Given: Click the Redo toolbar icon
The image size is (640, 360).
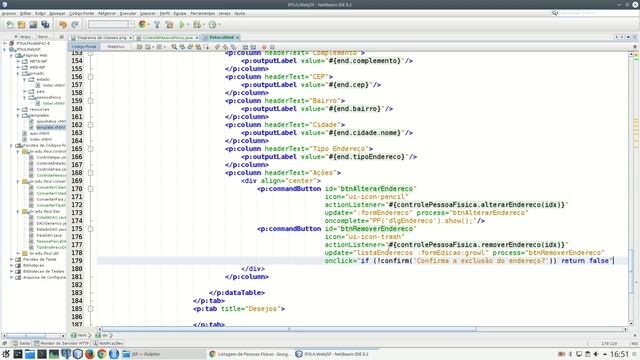Looking at the screenshot, I should click(75, 24).
